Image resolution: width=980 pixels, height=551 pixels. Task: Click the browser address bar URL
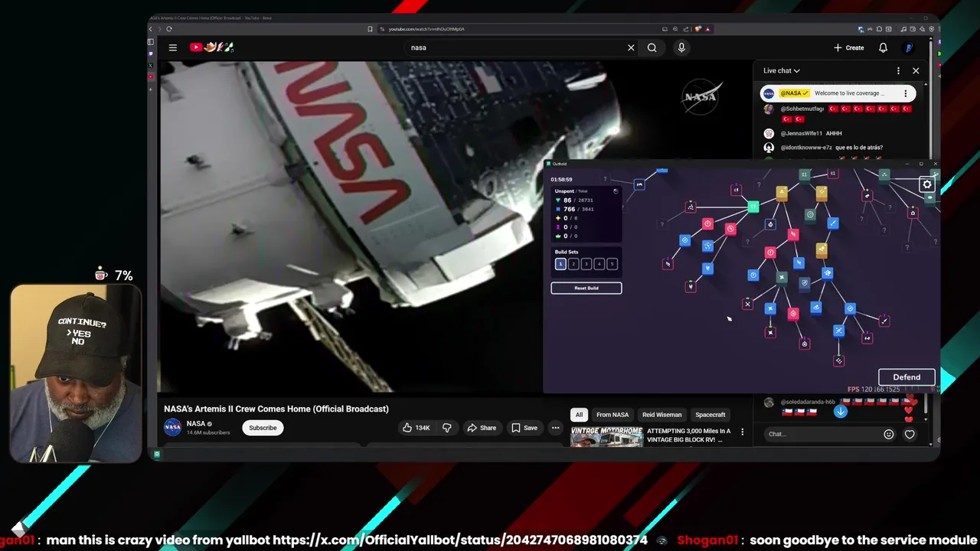[426, 29]
